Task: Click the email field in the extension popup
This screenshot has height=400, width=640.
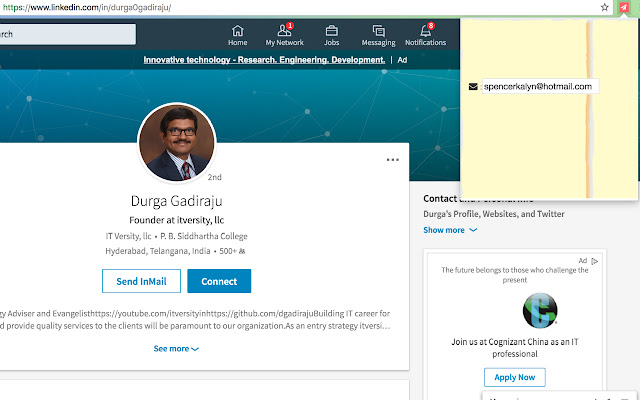Action: pos(539,87)
